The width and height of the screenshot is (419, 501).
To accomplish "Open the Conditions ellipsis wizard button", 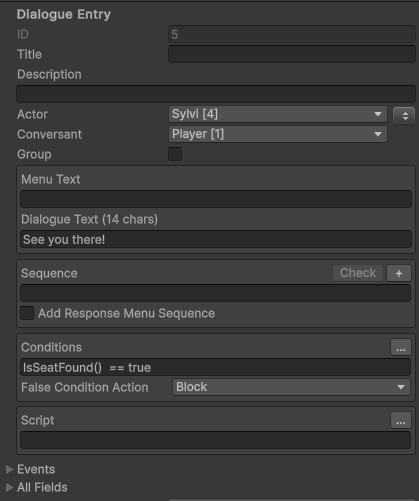I will 401,347.
